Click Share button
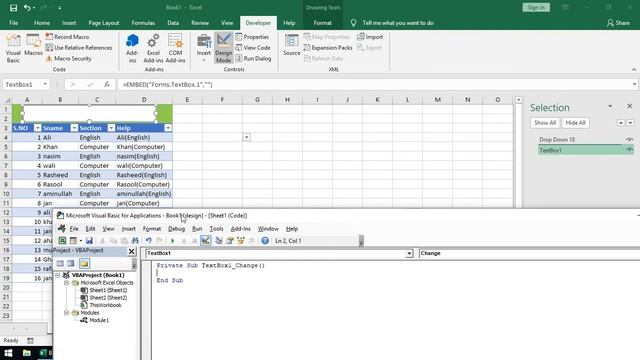Image resolution: width=640 pixels, height=360 pixels. [x=618, y=23]
